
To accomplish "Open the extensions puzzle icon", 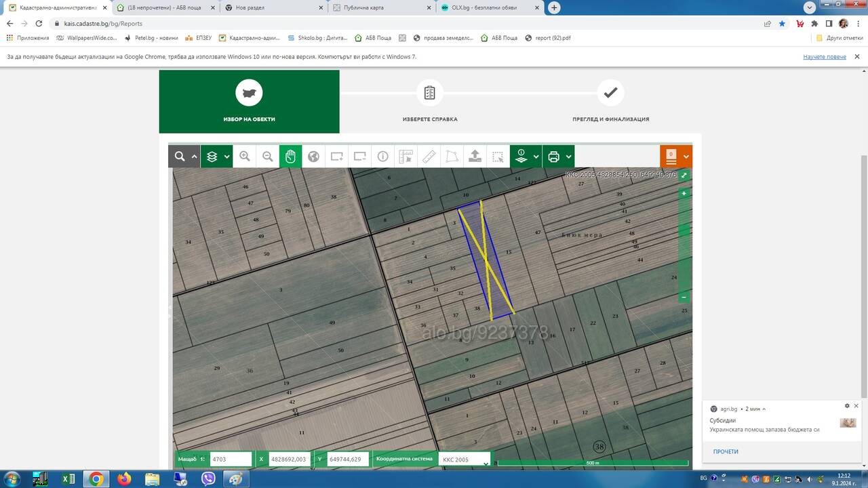I will pos(814,23).
